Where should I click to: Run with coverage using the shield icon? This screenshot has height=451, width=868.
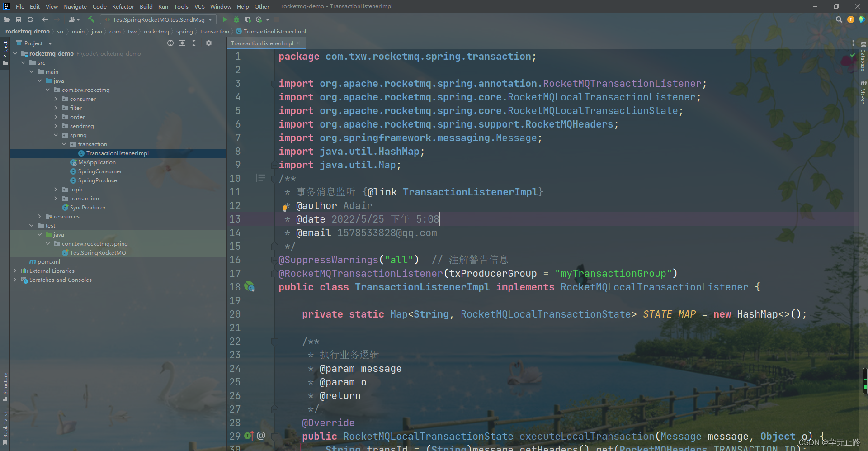(x=248, y=19)
